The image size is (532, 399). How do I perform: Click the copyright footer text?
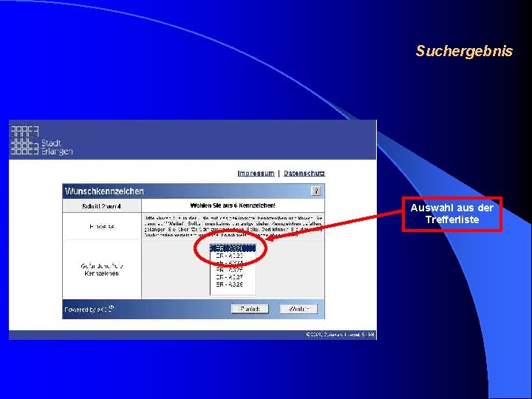341,335
